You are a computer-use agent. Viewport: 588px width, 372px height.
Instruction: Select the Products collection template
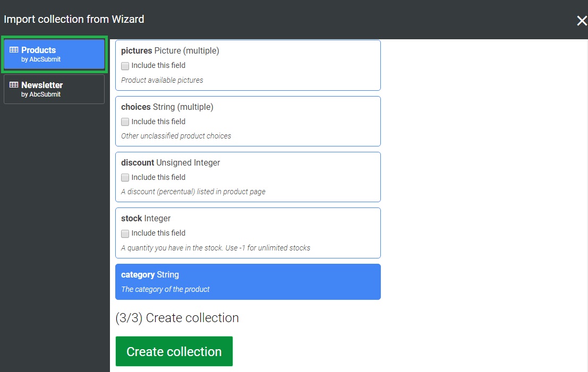click(x=54, y=54)
